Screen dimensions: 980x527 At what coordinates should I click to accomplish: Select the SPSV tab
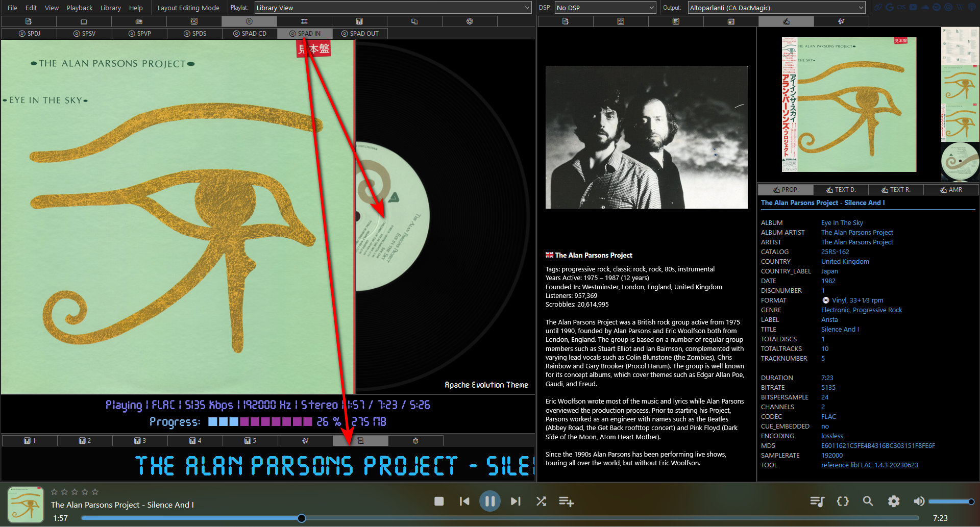coord(84,33)
